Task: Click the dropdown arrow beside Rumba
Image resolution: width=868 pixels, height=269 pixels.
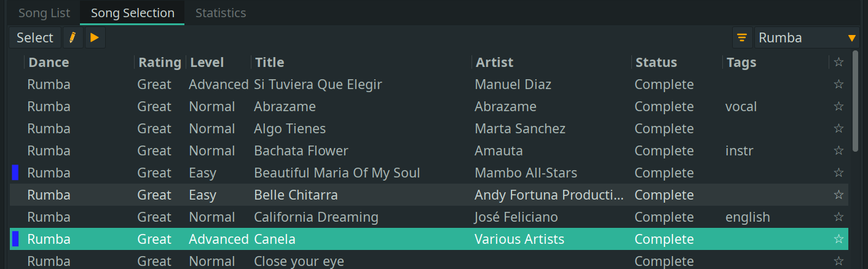Action: point(851,38)
